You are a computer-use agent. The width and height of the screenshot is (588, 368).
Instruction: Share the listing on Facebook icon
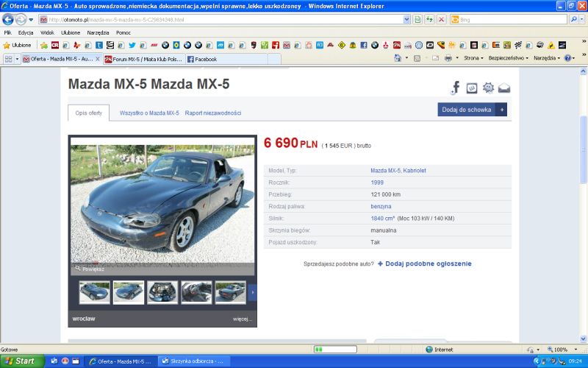coord(455,88)
